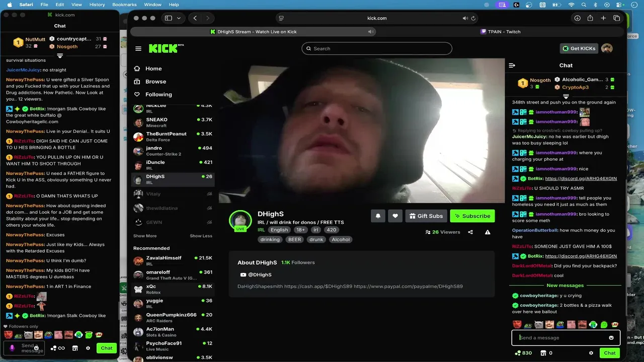Open SNEAKO's Minecraft stream
The image size is (644, 362).
point(173,123)
